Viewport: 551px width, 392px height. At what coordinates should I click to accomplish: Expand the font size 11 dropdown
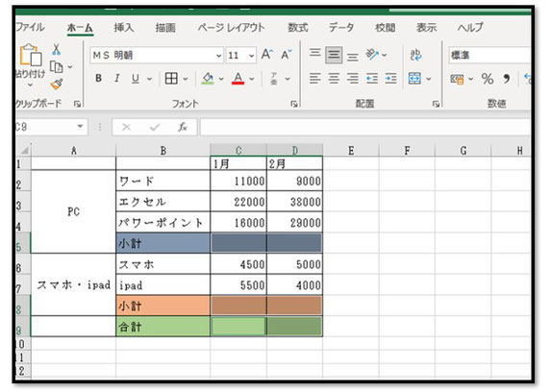coord(252,56)
